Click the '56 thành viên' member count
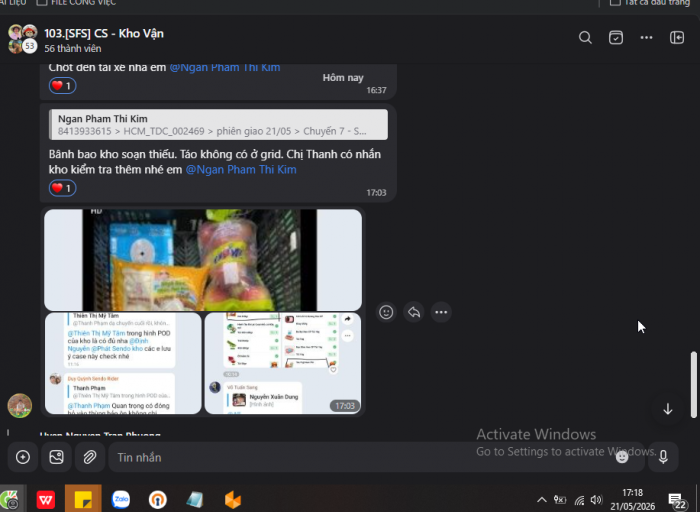This screenshot has height=512, width=700. tap(73, 49)
